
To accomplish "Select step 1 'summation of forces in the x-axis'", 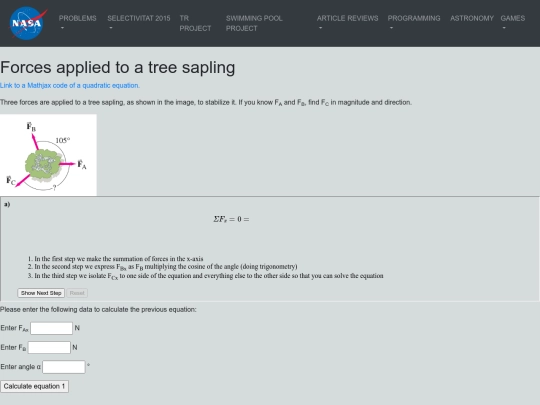I will tap(119, 259).
